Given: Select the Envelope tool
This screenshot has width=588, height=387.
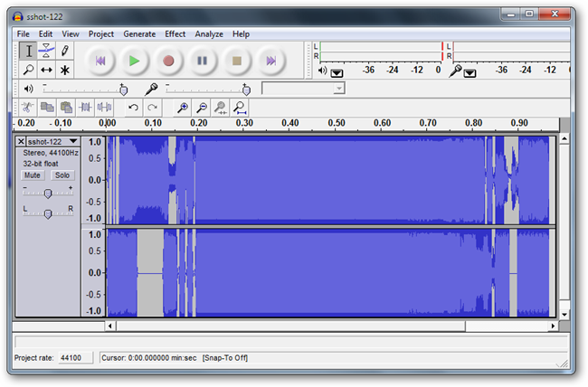Looking at the screenshot, I should click(46, 51).
